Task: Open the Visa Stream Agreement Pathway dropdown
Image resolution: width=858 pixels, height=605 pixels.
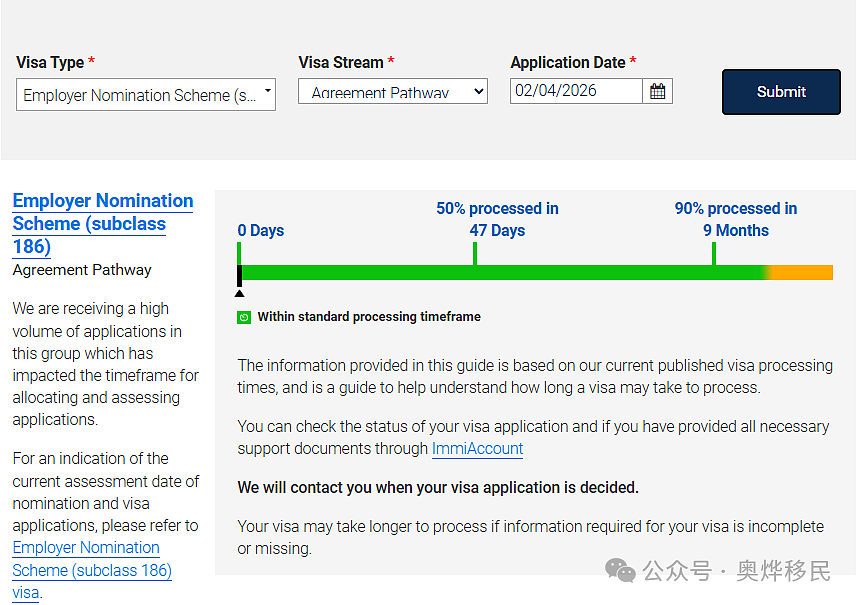Action: (392, 91)
